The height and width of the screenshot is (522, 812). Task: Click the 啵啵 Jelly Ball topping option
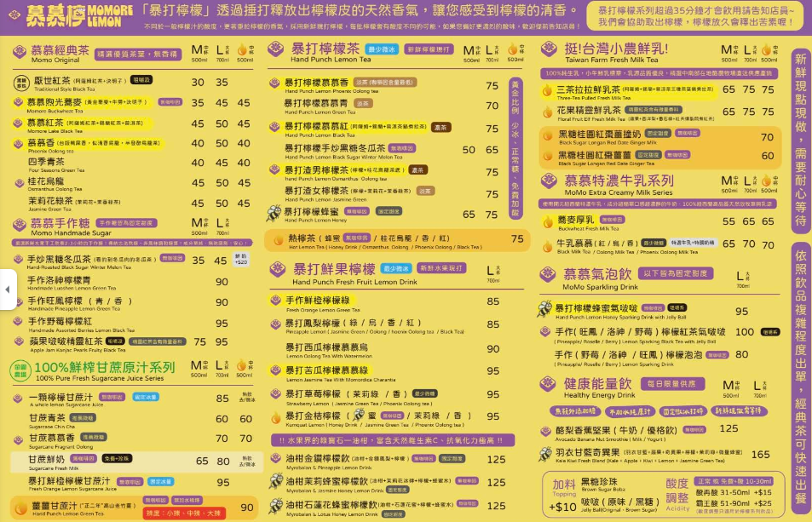[x=620, y=505]
